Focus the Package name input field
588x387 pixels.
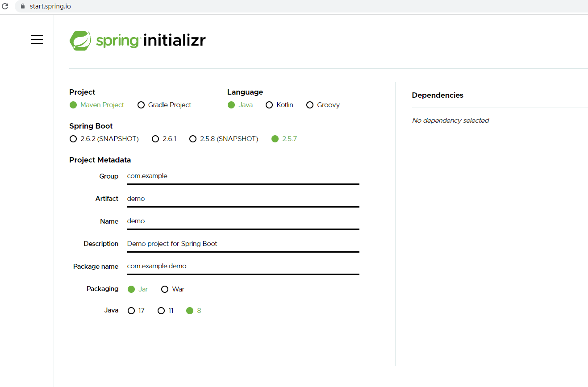243,266
